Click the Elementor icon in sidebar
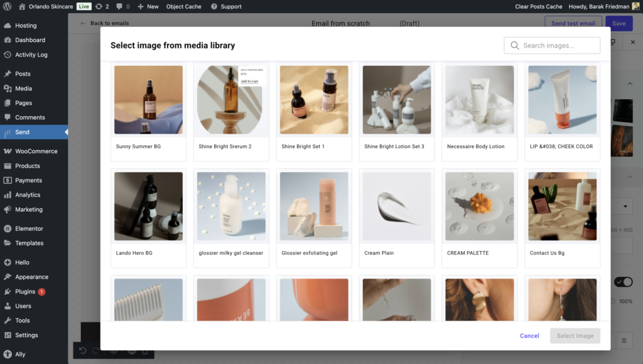The width and height of the screenshot is (643, 364). click(x=8, y=228)
